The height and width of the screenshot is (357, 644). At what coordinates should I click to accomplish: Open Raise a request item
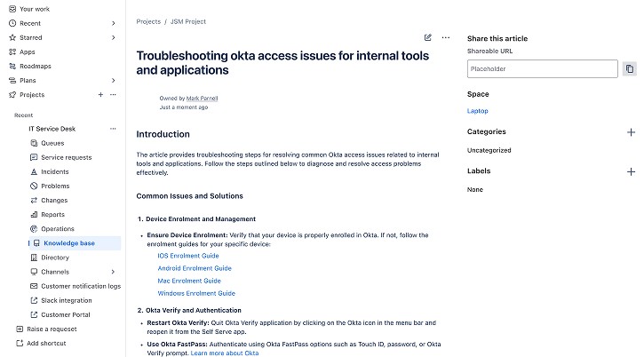tap(52, 329)
